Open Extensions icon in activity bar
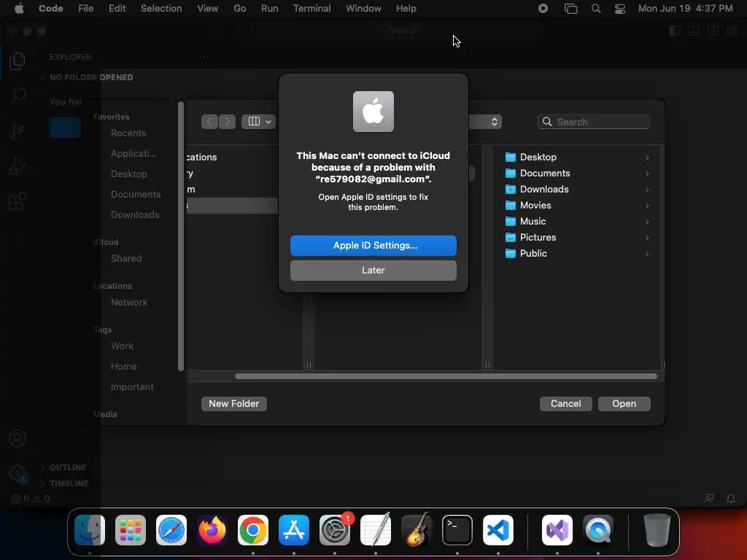Viewport: 747px width, 560px height. 18,201
